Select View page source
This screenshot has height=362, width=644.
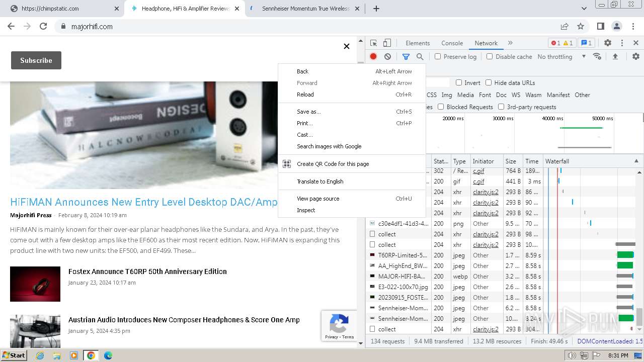pyautogui.click(x=352, y=199)
